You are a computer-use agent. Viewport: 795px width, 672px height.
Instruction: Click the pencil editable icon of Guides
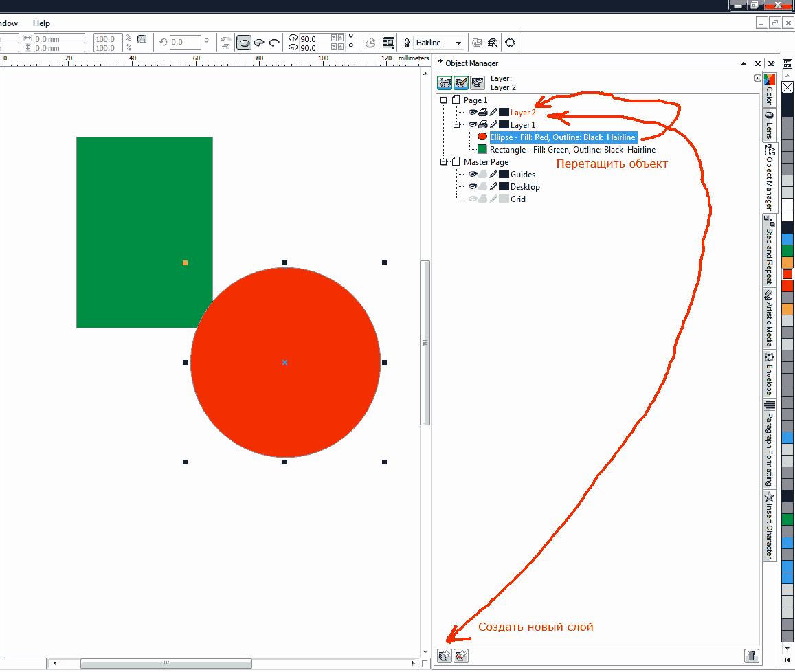[x=493, y=174]
